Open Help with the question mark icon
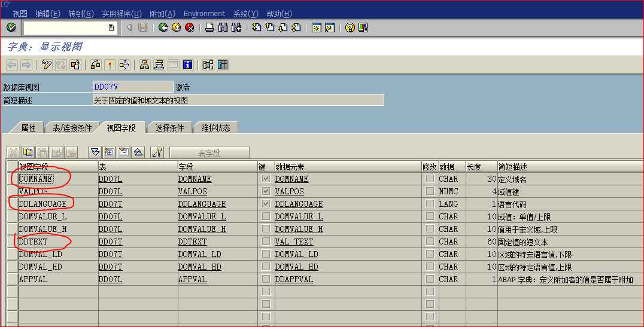The image size is (644, 327). (x=350, y=27)
